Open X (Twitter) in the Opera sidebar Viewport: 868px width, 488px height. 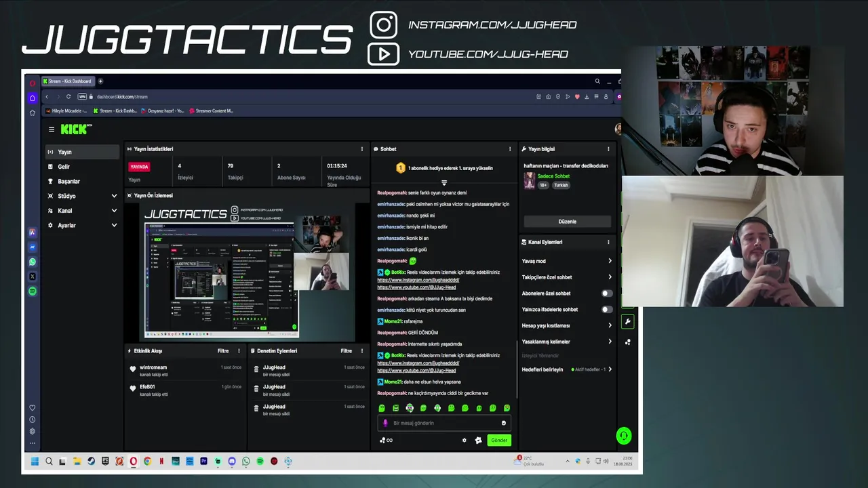[32, 277]
